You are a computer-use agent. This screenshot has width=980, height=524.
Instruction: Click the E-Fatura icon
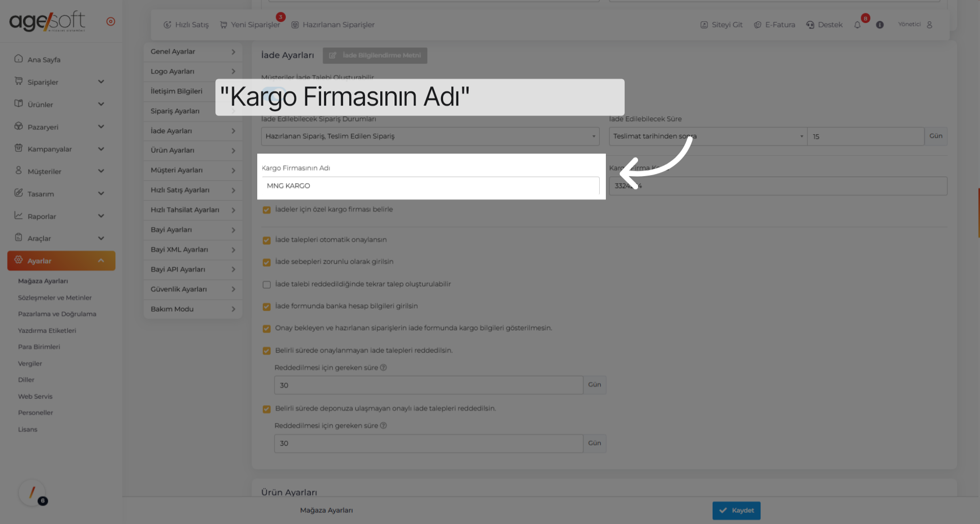758,24
